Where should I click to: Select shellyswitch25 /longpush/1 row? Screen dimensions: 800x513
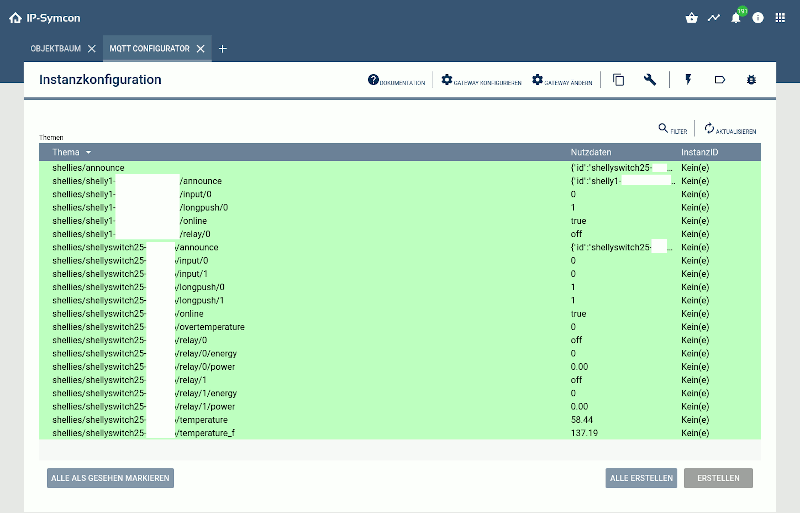click(x=399, y=300)
